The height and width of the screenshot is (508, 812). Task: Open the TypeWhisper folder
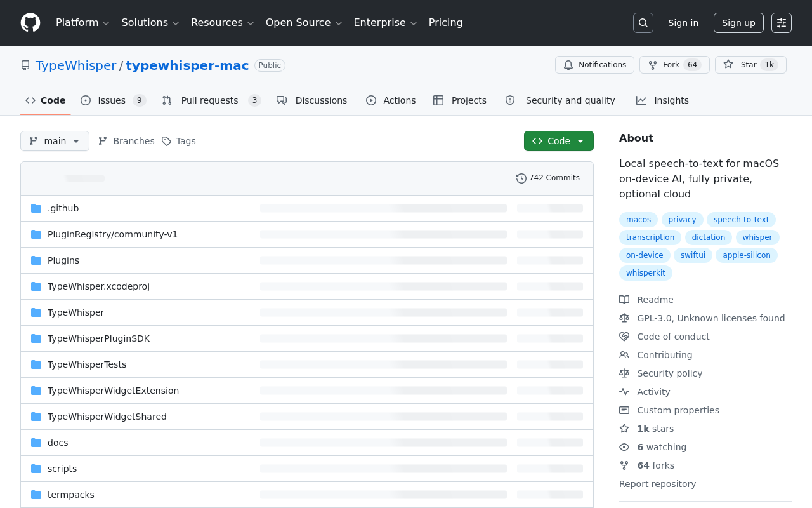pos(75,312)
